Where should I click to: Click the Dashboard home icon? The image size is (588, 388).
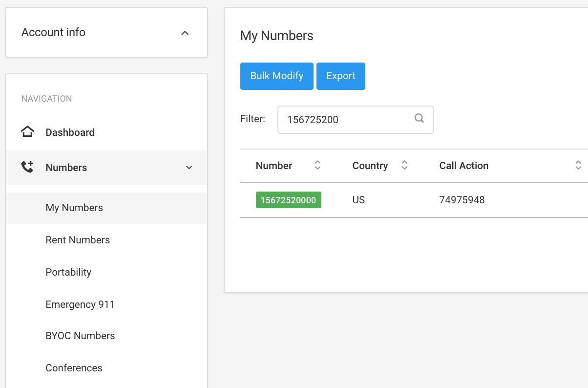pyautogui.click(x=27, y=132)
